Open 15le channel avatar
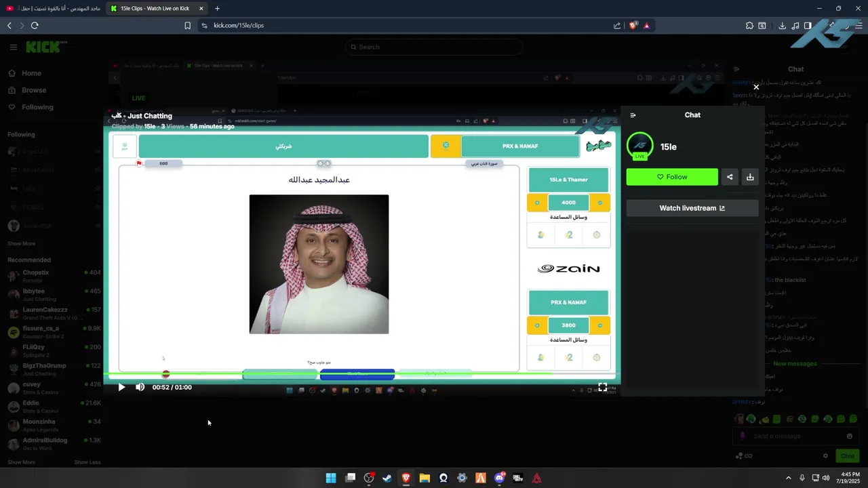 tap(639, 146)
